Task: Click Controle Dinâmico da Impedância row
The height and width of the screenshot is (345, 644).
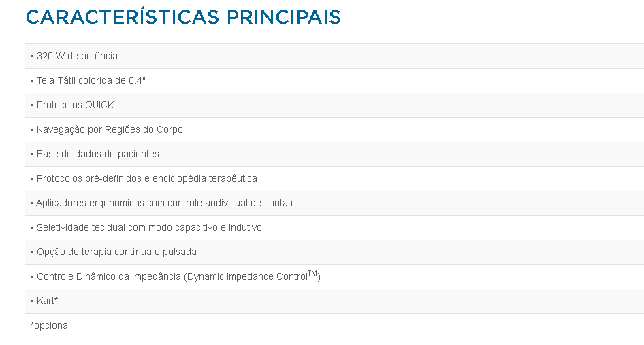Action: pyautogui.click(x=334, y=276)
